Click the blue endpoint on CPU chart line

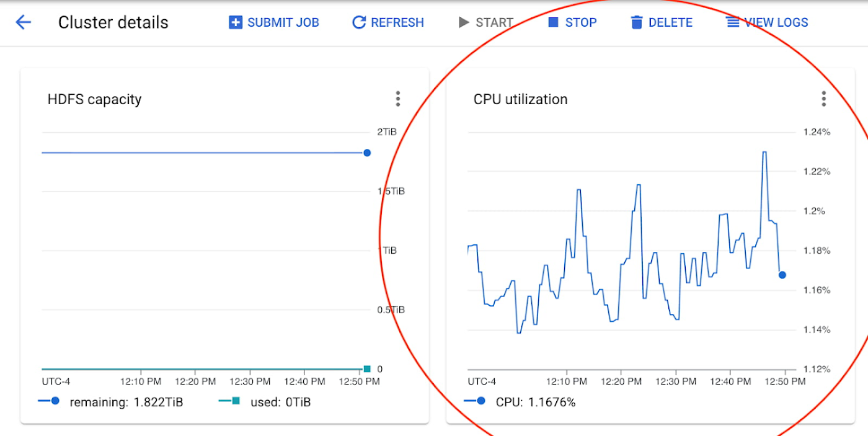coord(782,275)
